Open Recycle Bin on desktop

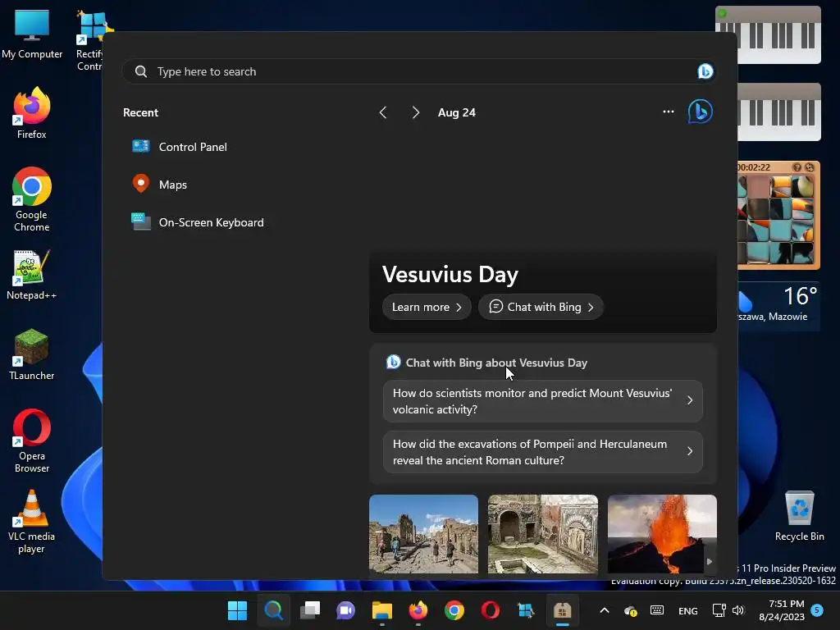pos(799,516)
